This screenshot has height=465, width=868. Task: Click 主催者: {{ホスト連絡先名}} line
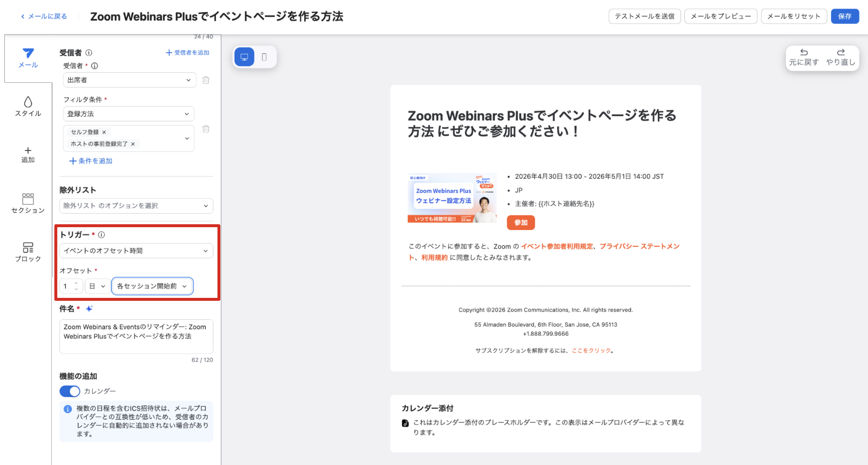pos(555,204)
